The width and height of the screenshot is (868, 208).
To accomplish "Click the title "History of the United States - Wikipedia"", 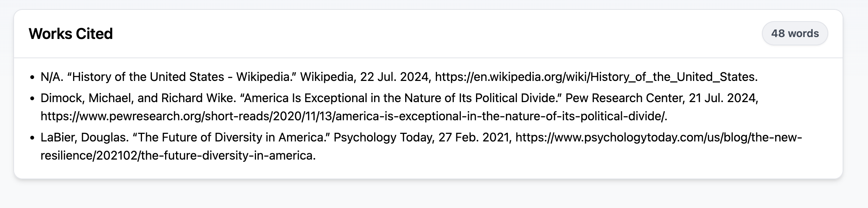I will point(180,77).
